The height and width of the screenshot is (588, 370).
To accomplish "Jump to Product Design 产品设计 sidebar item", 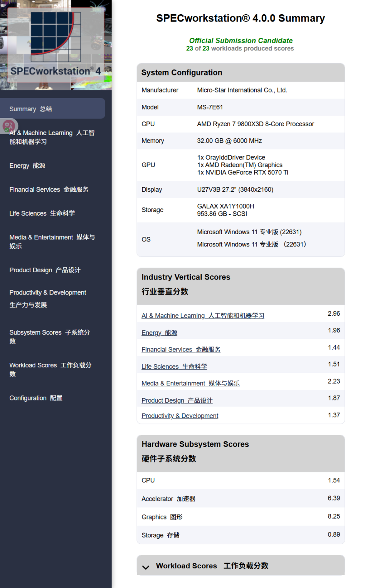I will click(x=45, y=270).
